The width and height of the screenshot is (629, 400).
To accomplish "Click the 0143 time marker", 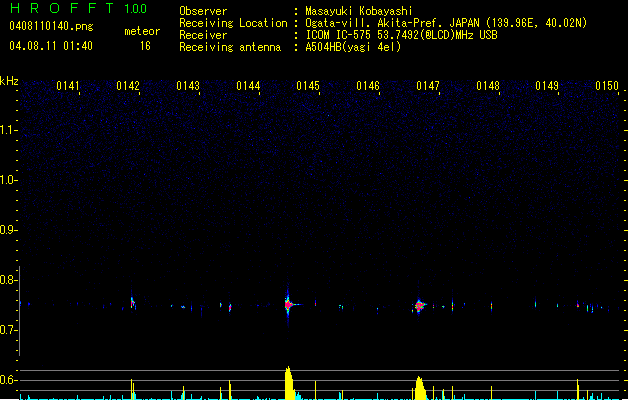I will [x=188, y=86].
